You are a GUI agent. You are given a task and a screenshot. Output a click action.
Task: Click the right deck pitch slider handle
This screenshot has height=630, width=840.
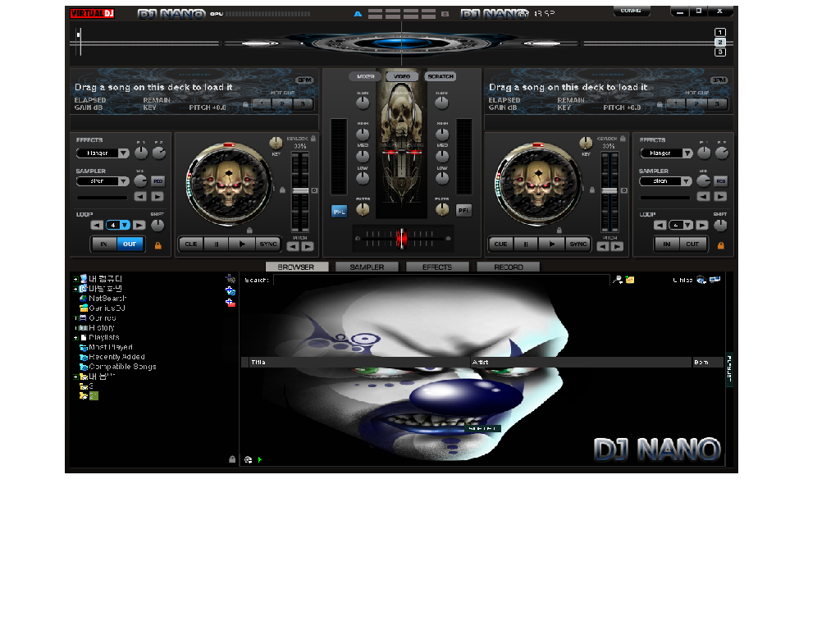[x=609, y=190]
